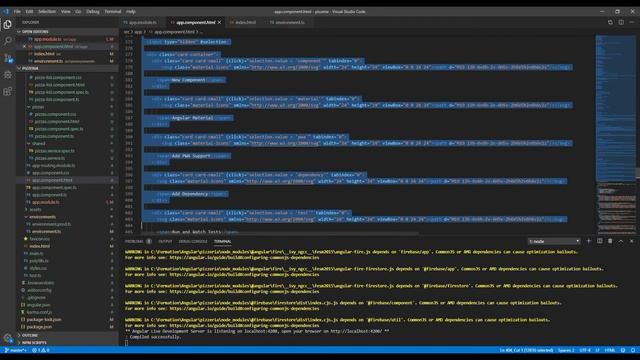Expand the Outline section
Viewport: 640px width, 360px height.
(x=29, y=335)
